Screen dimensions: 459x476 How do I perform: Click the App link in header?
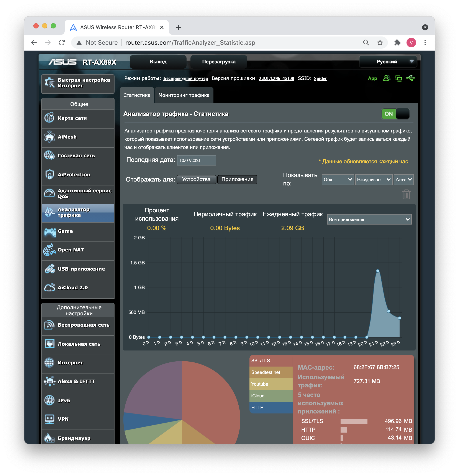372,78
